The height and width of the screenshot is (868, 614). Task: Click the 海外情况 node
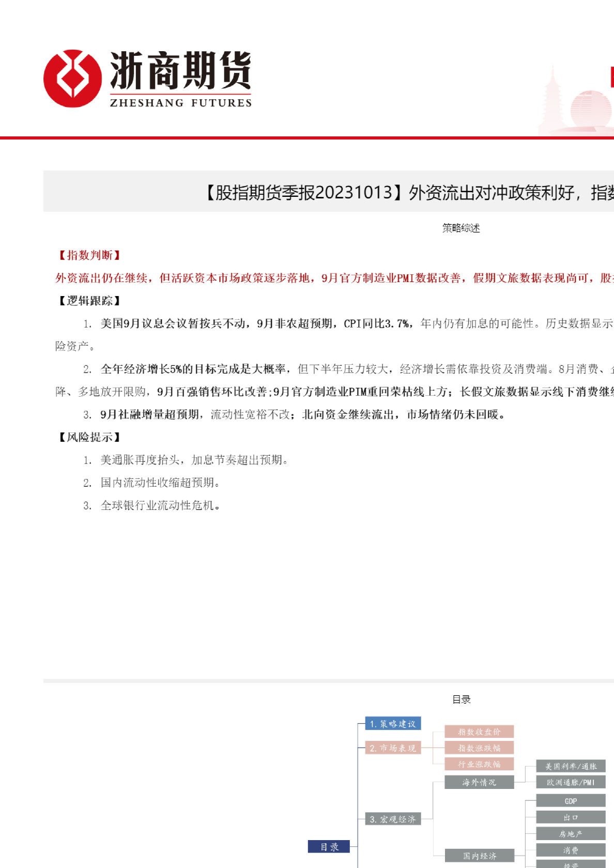pos(479,782)
